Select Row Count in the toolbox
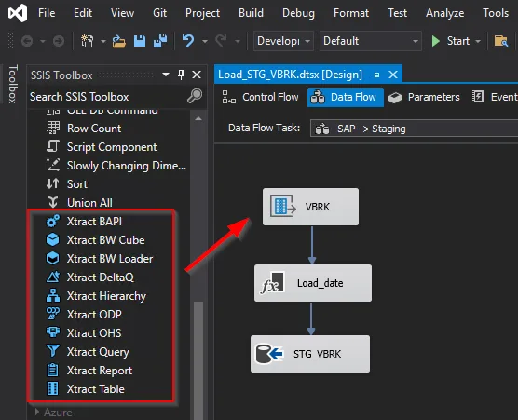The width and height of the screenshot is (518, 420). pos(94,129)
